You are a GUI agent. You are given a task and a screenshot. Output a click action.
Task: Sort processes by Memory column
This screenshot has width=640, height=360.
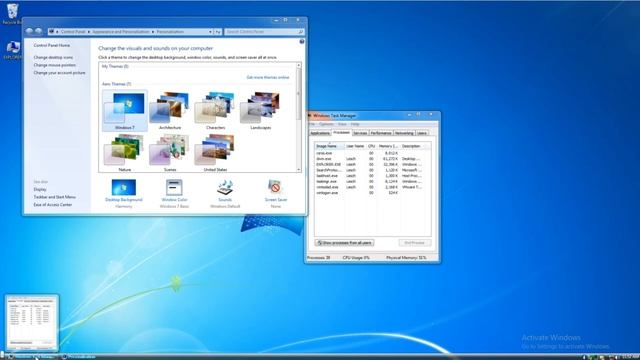[388, 146]
